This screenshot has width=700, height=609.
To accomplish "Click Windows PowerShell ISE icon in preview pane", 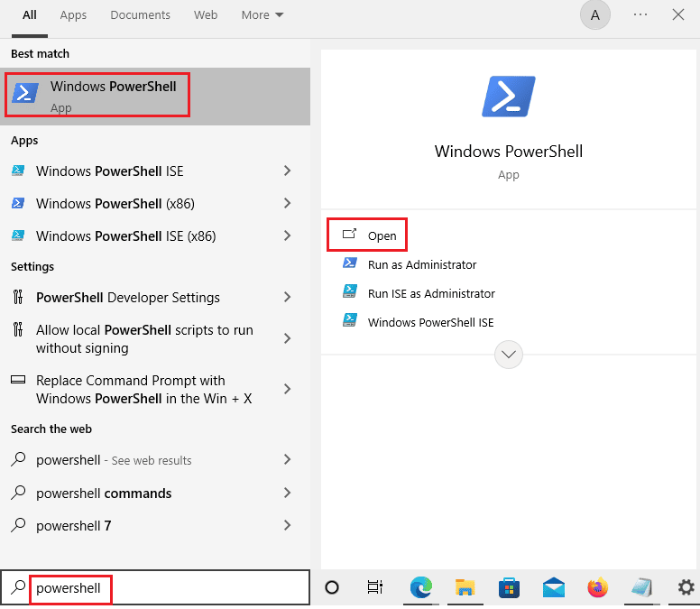I will click(x=350, y=320).
